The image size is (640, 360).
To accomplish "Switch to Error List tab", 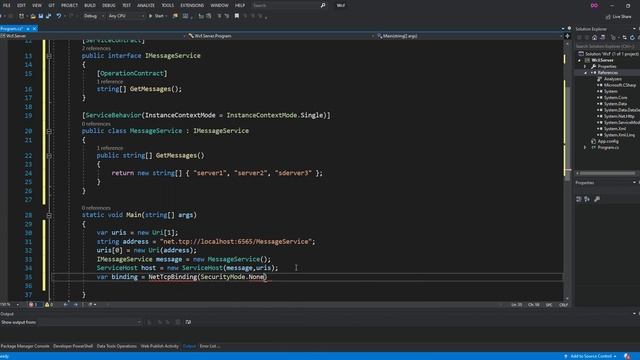I will pos(209,346).
